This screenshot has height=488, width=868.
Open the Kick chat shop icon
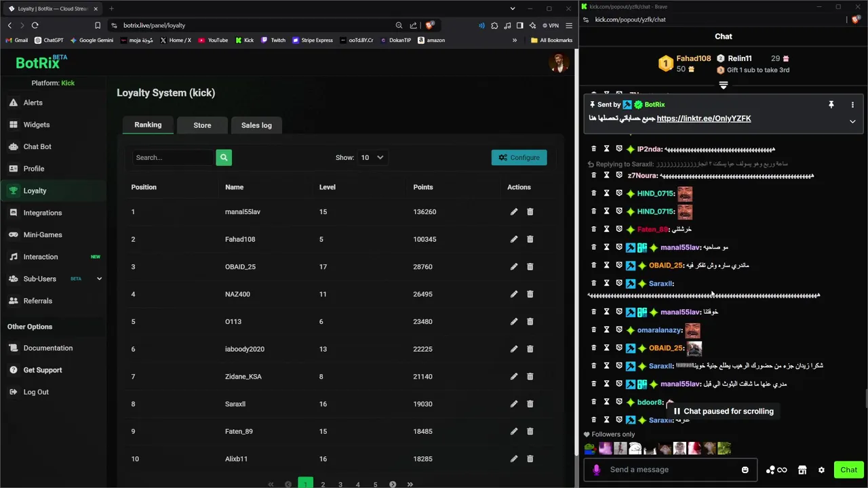(802, 470)
